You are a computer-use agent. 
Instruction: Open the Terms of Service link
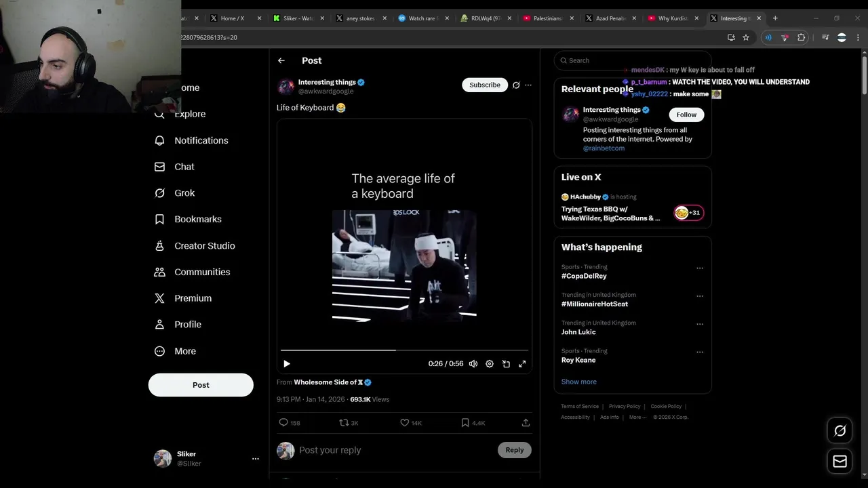click(x=580, y=407)
